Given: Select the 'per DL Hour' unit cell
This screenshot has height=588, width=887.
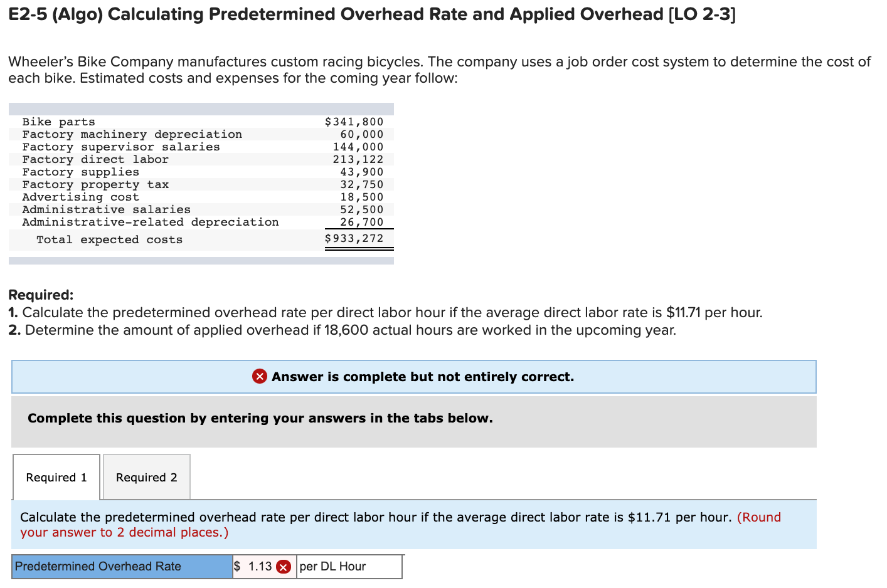Looking at the screenshot, I should click(x=349, y=567).
